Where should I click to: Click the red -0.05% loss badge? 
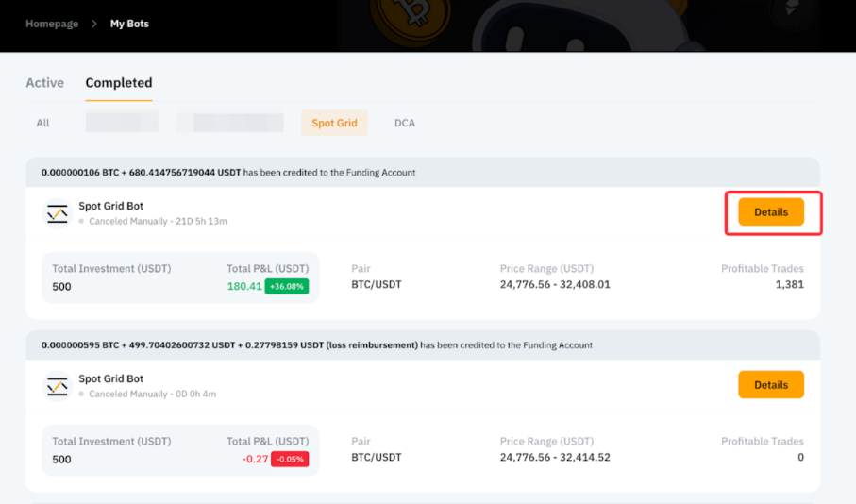tap(289, 459)
